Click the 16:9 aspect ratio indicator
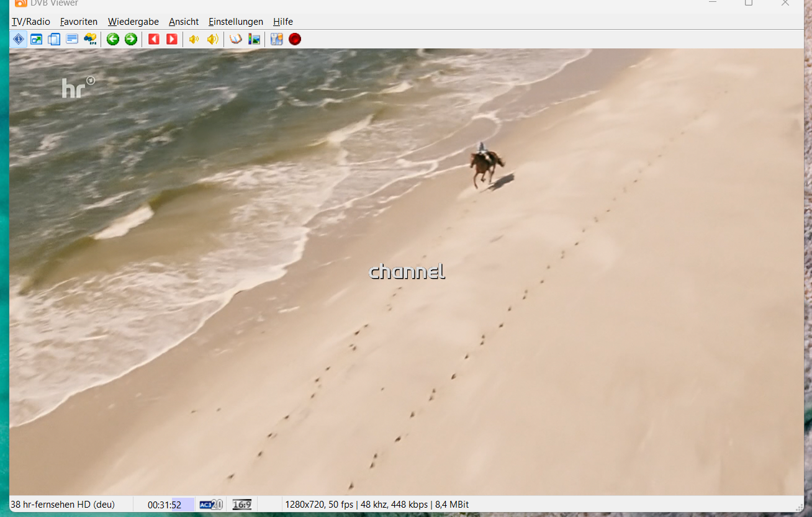This screenshot has height=517, width=812. tap(242, 505)
